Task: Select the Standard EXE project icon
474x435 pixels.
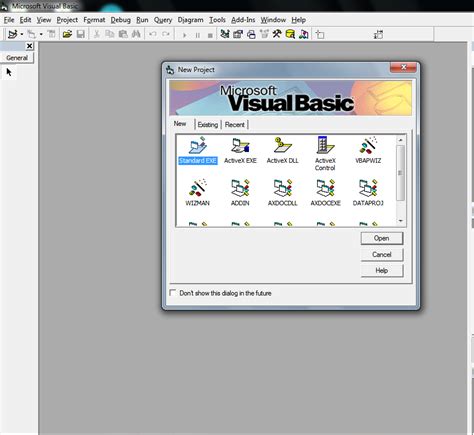Action: 198,151
